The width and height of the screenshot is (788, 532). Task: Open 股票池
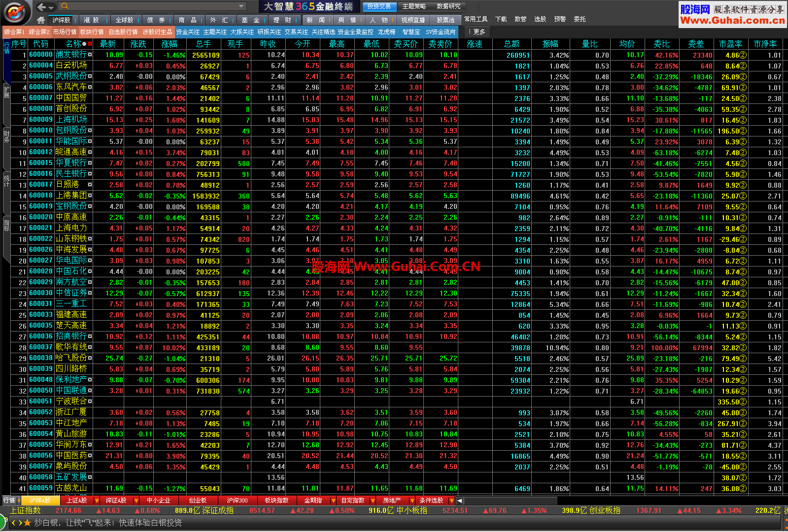coord(445,20)
